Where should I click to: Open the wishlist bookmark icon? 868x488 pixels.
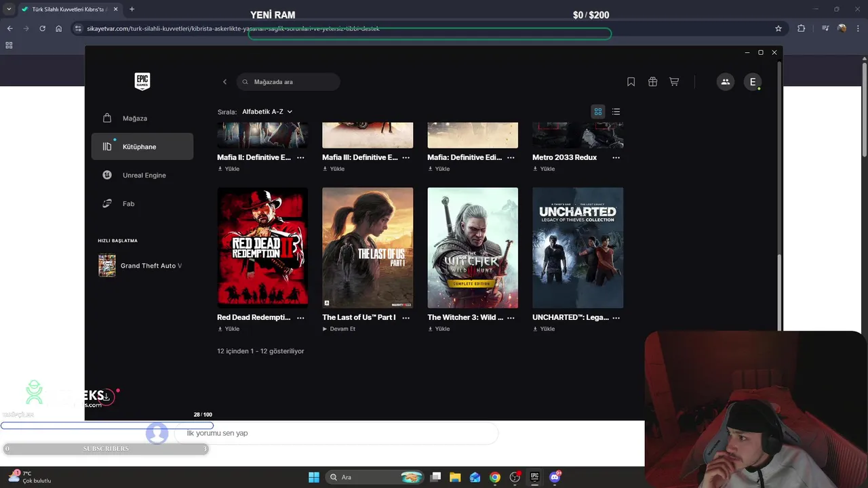point(631,82)
